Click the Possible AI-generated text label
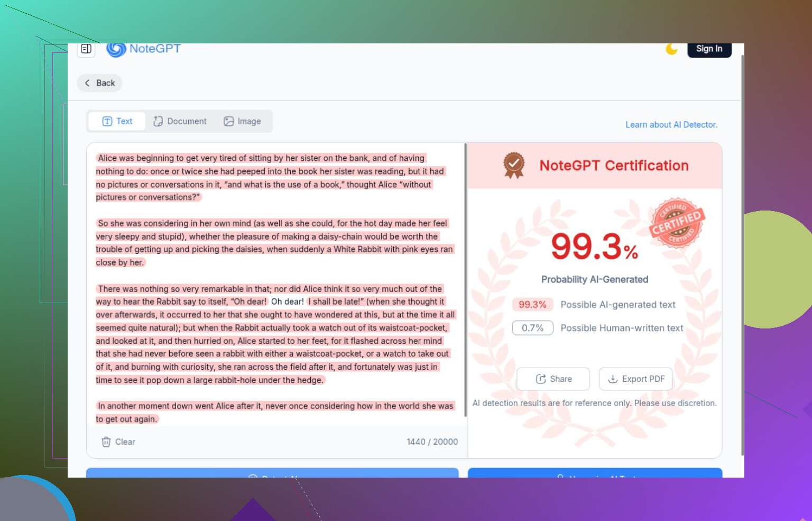812x521 pixels. pyautogui.click(x=618, y=305)
